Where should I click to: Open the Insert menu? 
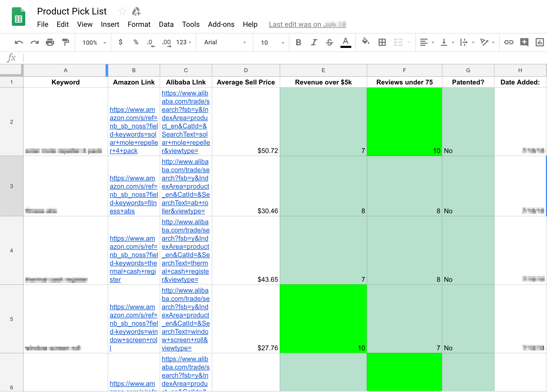coord(110,24)
